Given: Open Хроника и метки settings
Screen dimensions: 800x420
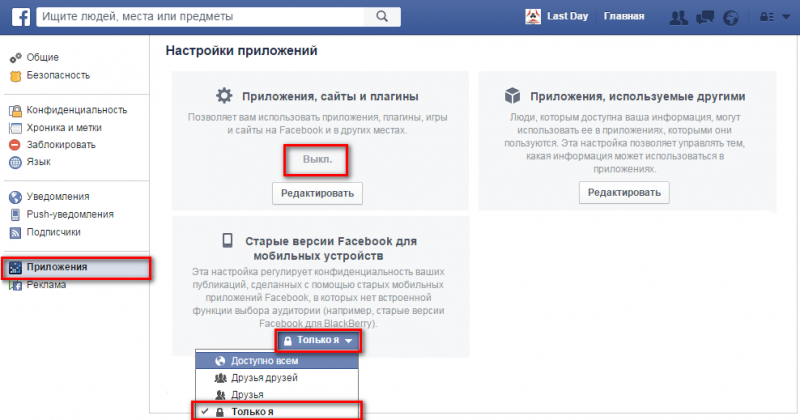Looking at the screenshot, I should 64,128.
